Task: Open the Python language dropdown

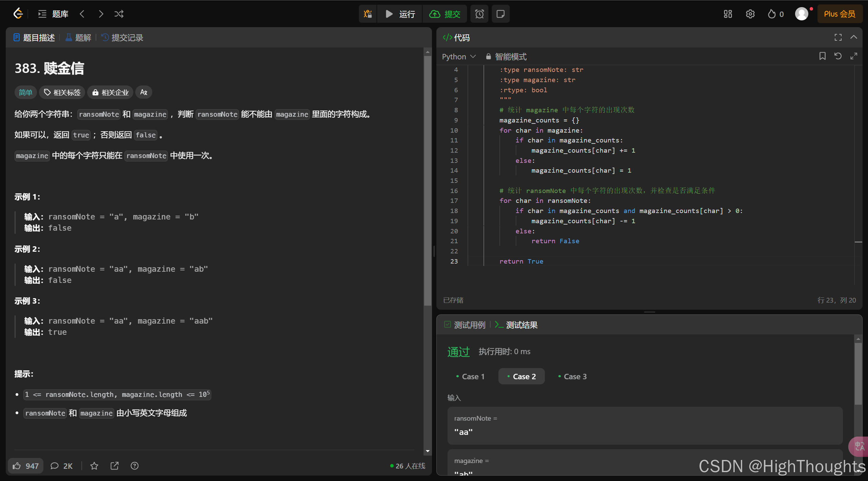Action: pos(459,57)
